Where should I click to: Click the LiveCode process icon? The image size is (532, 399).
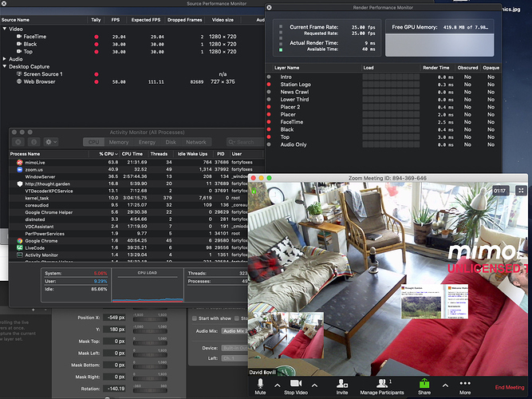pos(20,248)
